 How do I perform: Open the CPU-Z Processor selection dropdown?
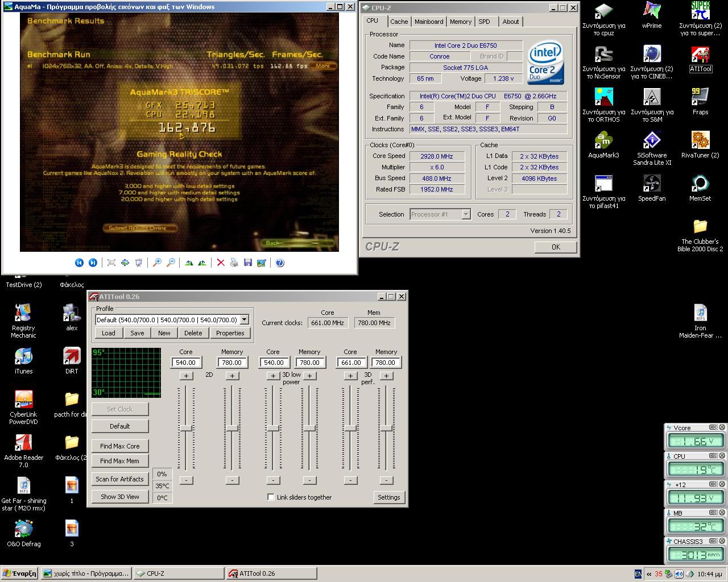click(466, 214)
